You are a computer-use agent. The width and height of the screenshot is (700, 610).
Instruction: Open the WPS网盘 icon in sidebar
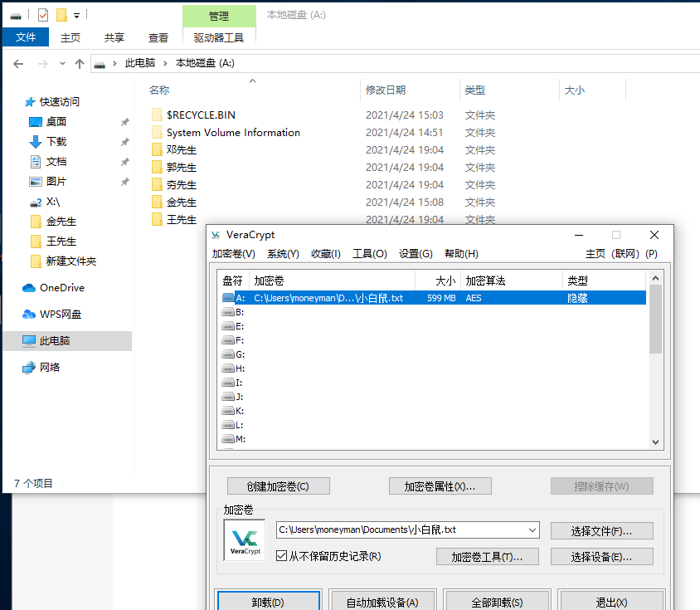[30, 315]
